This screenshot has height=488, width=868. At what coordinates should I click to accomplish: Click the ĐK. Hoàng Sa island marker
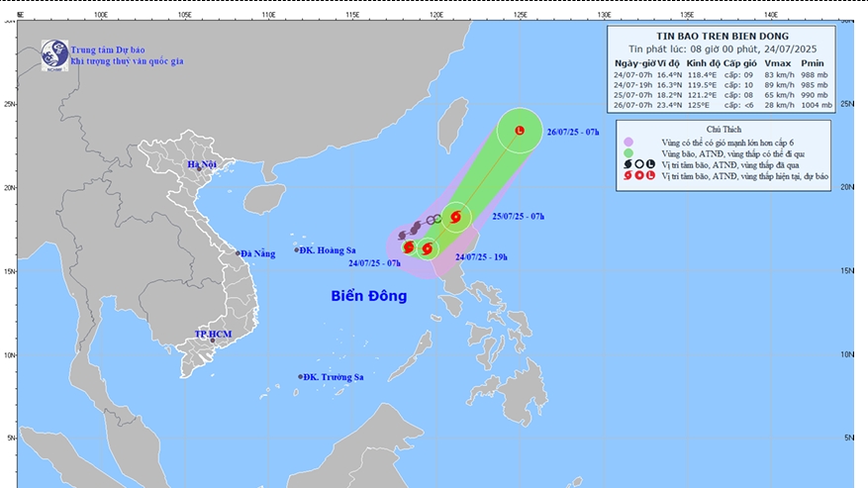coord(297,249)
